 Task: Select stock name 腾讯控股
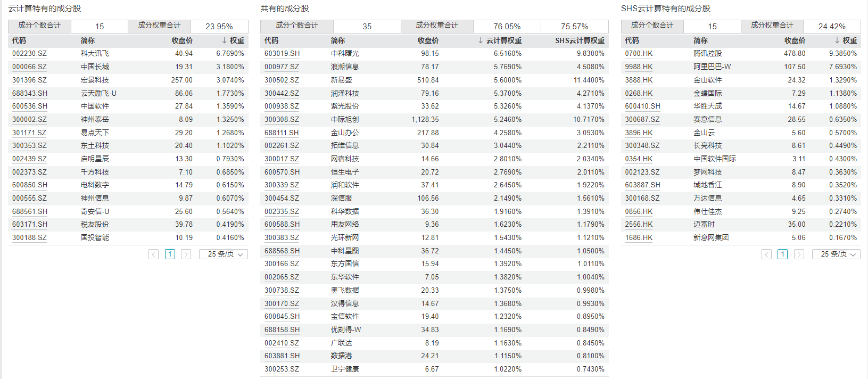(x=708, y=54)
